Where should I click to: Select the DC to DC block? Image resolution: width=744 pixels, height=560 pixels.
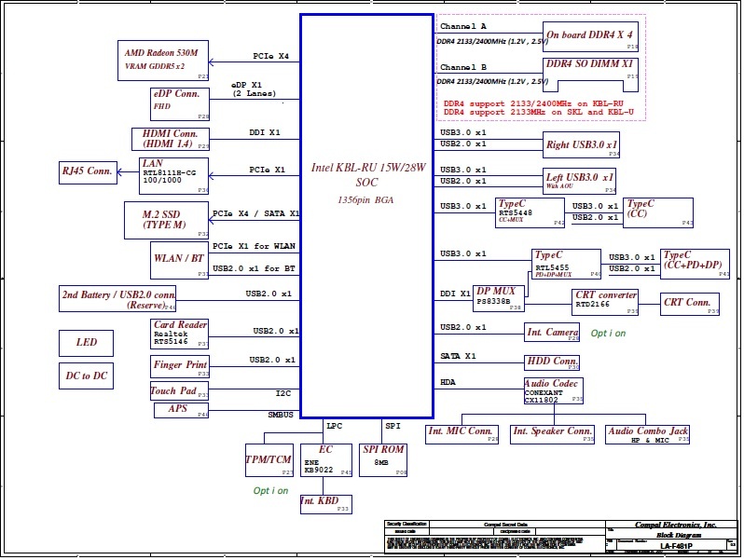tap(86, 376)
